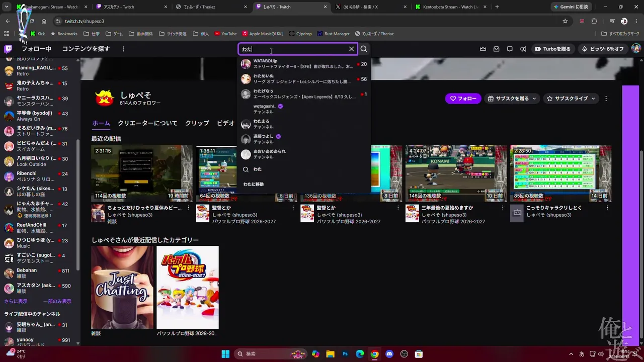644x362 pixels.
Task: Select the わたげなぅ search suggestion
Action: tap(304, 94)
